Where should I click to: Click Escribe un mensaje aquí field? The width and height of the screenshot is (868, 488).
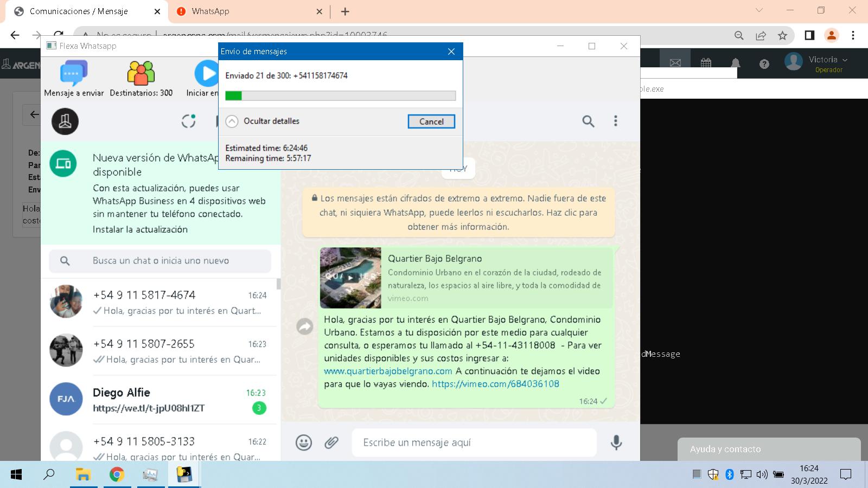(x=474, y=442)
